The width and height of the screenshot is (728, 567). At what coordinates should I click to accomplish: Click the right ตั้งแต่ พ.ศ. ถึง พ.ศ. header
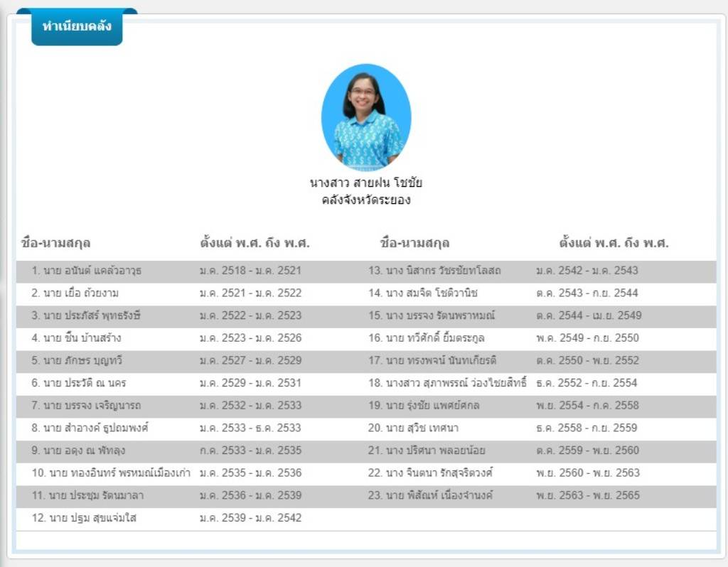tap(614, 243)
